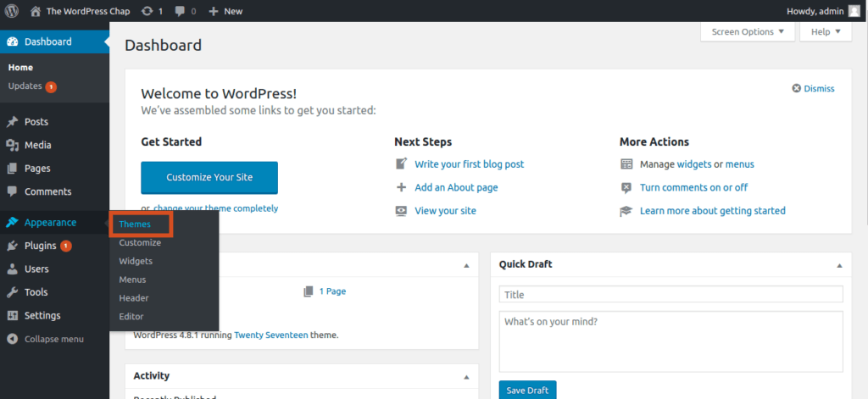
Task: Click the plus icon beside Add an About page
Action: pos(401,187)
